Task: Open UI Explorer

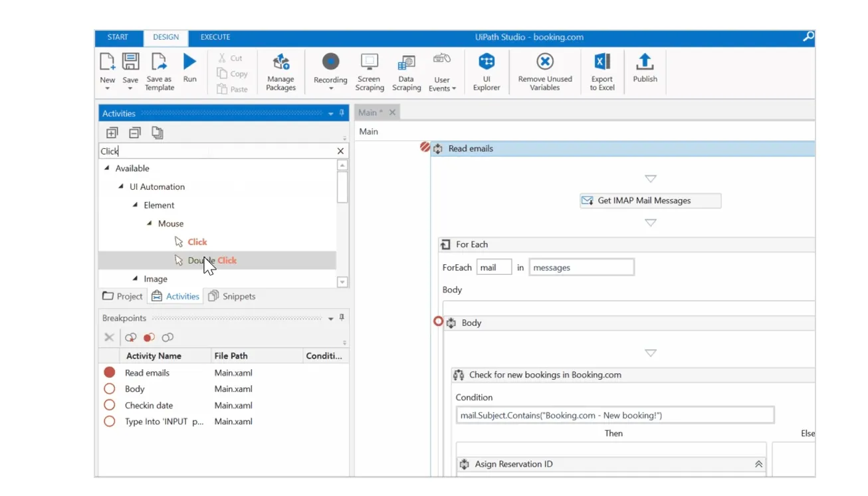Action: [x=487, y=72]
